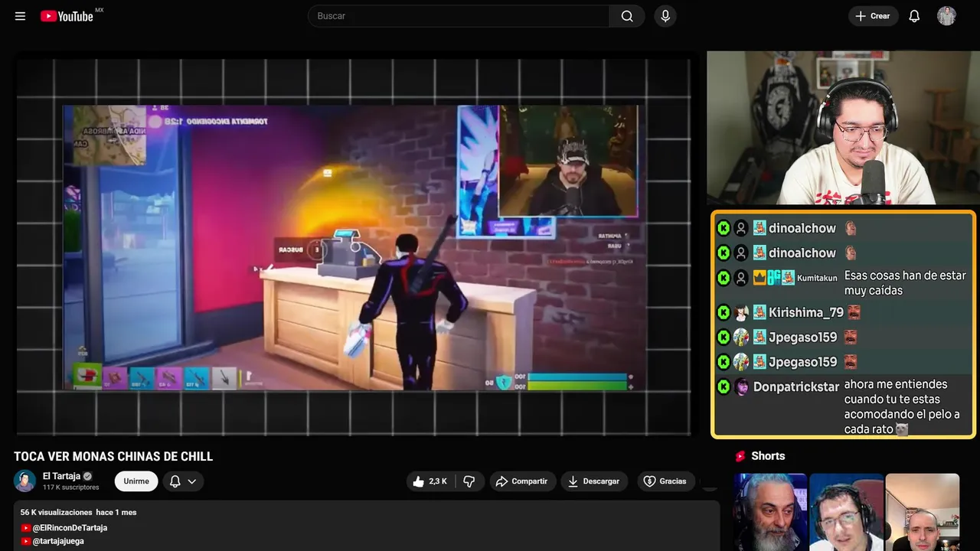
Task: Click the 56 K visualizaciones text
Action: coord(56,512)
